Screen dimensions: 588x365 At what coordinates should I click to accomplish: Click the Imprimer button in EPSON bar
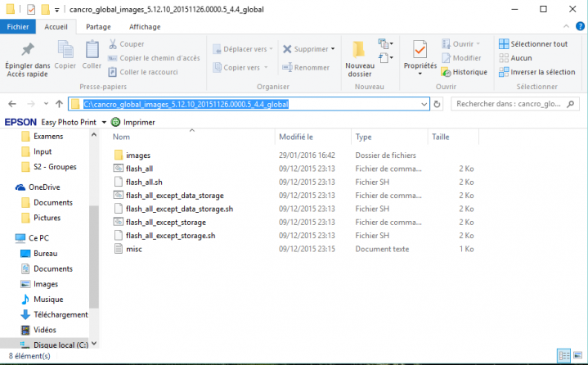[133, 122]
